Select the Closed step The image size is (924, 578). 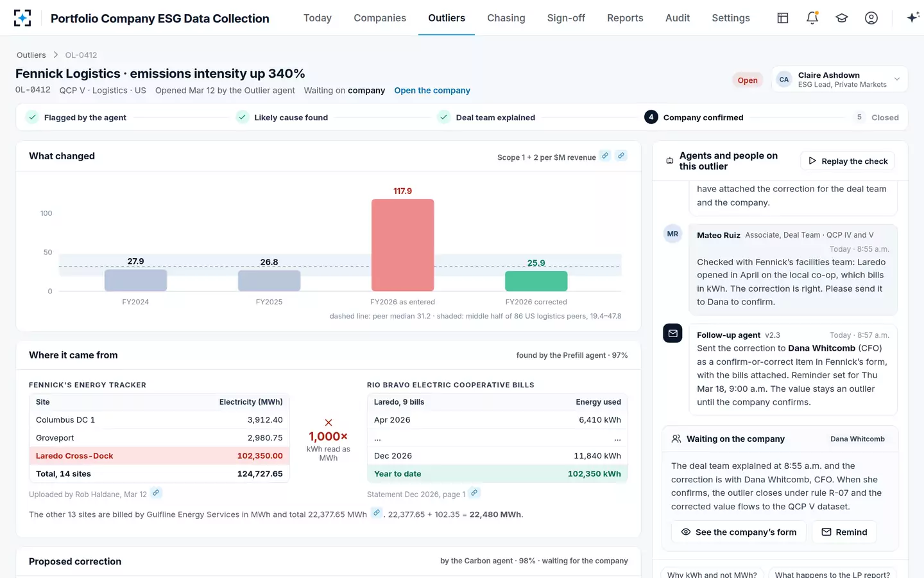(x=876, y=118)
